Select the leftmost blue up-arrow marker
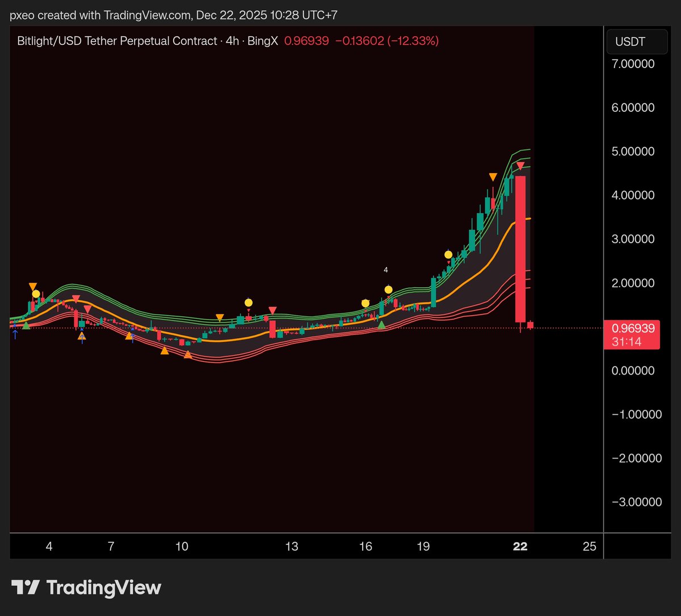The width and height of the screenshot is (681, 616). (15, 335)
